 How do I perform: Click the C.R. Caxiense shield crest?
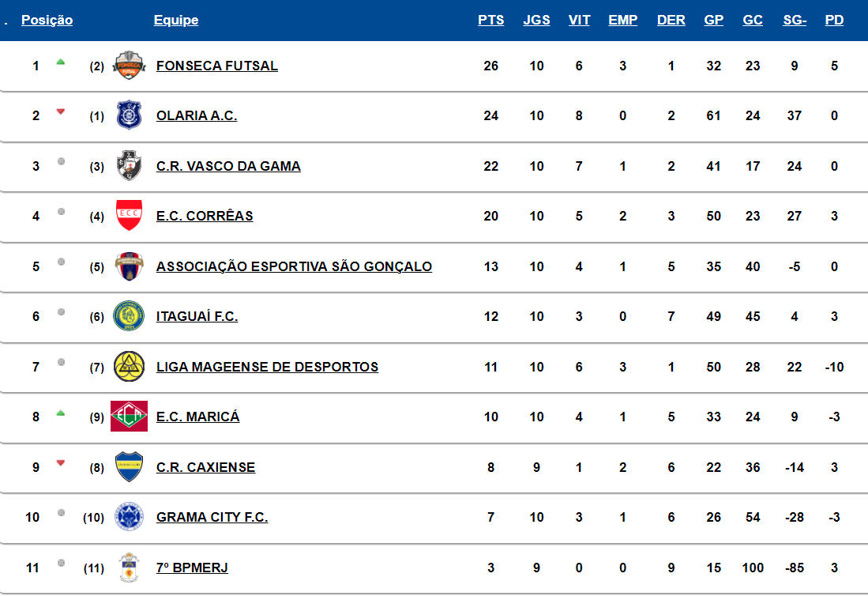pos(128,466)
